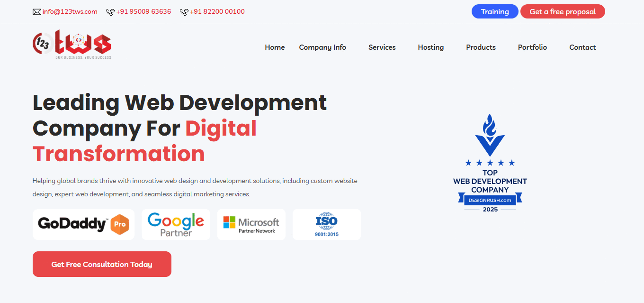Viewport: 644px width, 303px height.
Task: Click the GoDaddy Pro partner badge
Action: pyautogui.click(x=83, y=224)
